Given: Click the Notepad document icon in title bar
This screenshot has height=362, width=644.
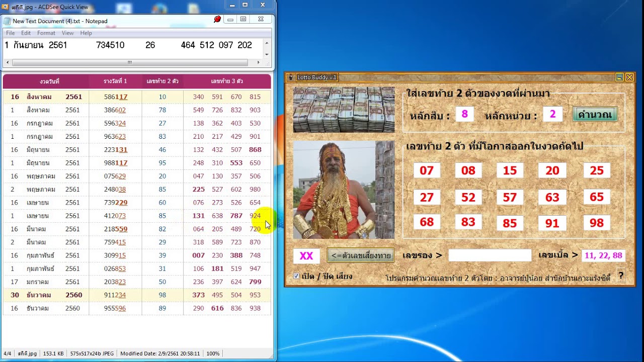Looking at the screenshot, I should pyautogui.click(x=7, y=21).
